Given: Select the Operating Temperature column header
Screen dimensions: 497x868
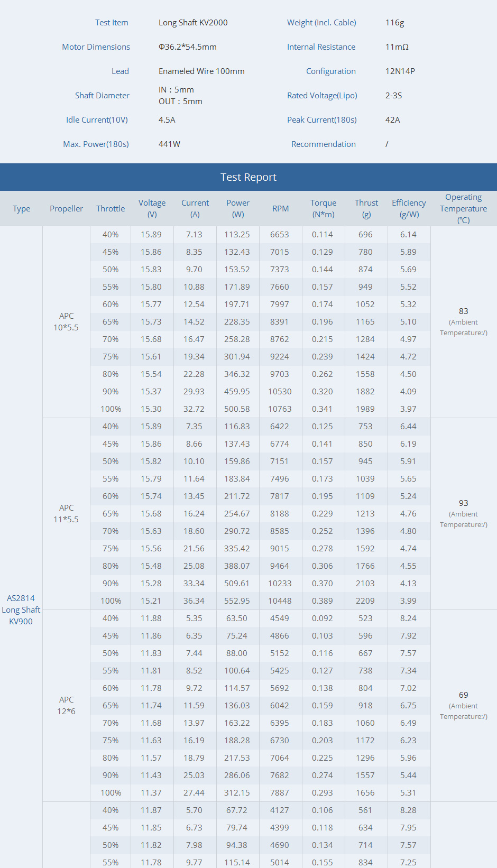Looking at the screenshot, I should [x=463, y=209].
